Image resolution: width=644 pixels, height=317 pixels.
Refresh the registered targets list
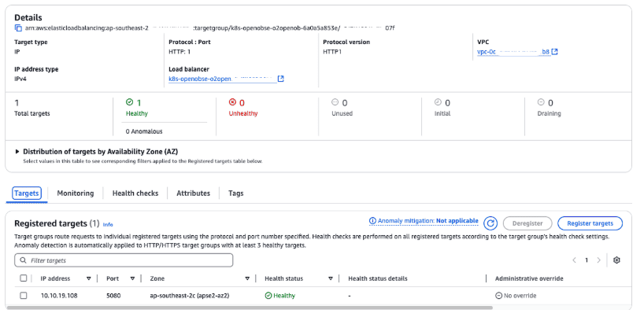point(490,223)
